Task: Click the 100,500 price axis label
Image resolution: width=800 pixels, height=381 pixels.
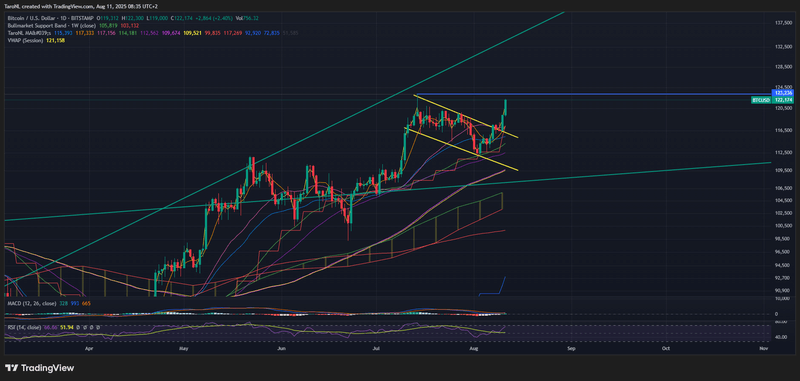Action: (x=783, y=225)
